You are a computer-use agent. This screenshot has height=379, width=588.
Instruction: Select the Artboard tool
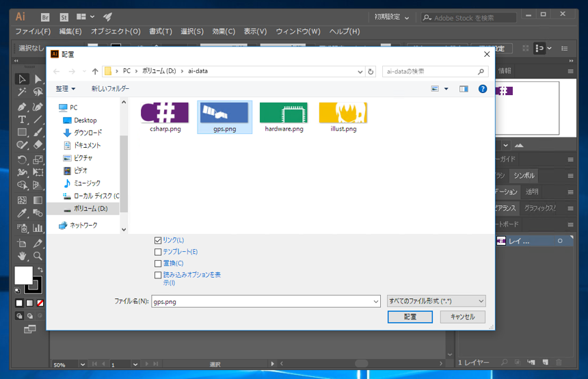pyautogui.click(x=22, y=243)
